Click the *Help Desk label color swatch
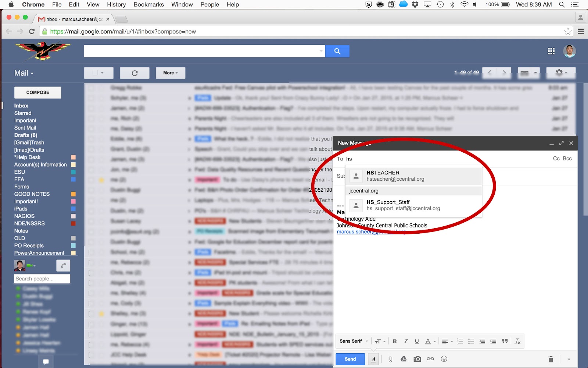 (x=73, y=157)
